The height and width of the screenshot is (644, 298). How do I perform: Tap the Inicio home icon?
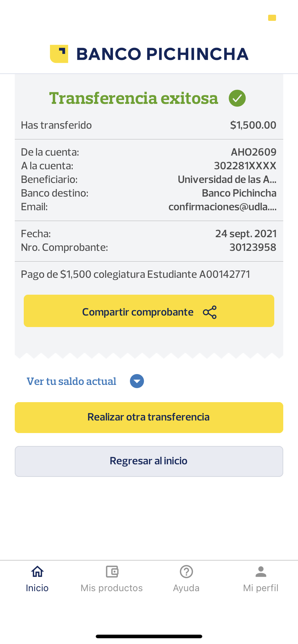pos(37,571)
